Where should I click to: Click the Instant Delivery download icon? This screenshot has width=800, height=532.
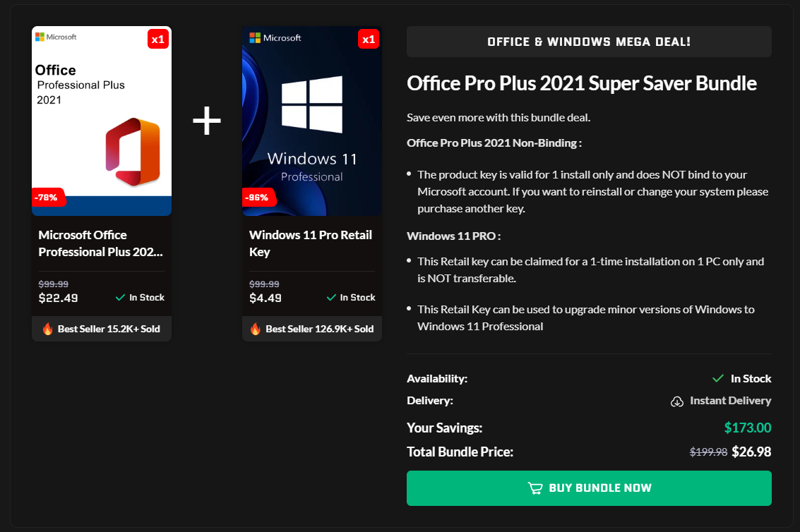(676, 401)
